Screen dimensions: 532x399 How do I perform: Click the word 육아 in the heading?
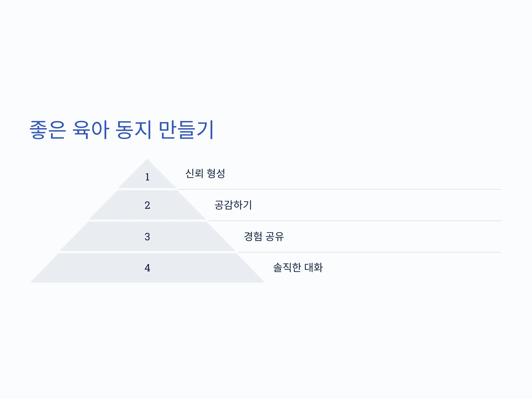pyautogui.click(x=90, y=130)
